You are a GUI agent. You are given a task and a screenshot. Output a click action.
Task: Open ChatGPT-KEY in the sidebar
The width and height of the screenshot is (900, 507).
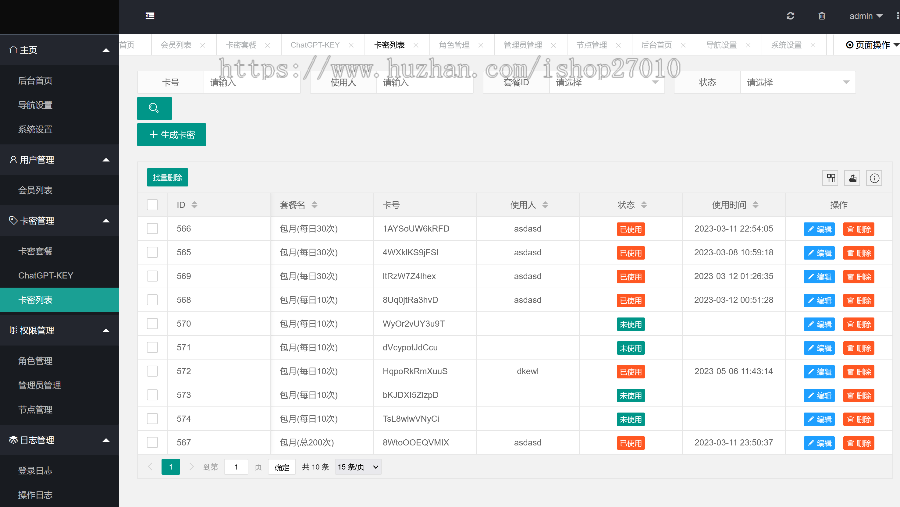pyautogui.click(x=59, y=276)
